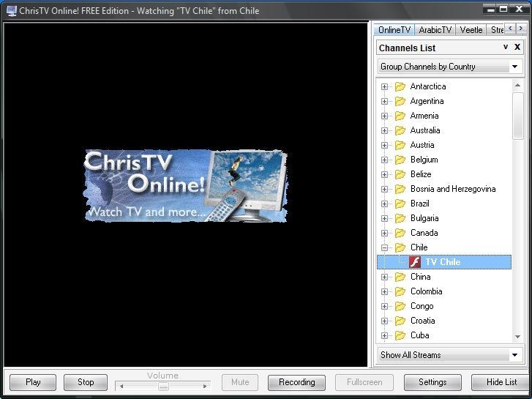
Task: Click the Mute button
Action: (240, 382)
